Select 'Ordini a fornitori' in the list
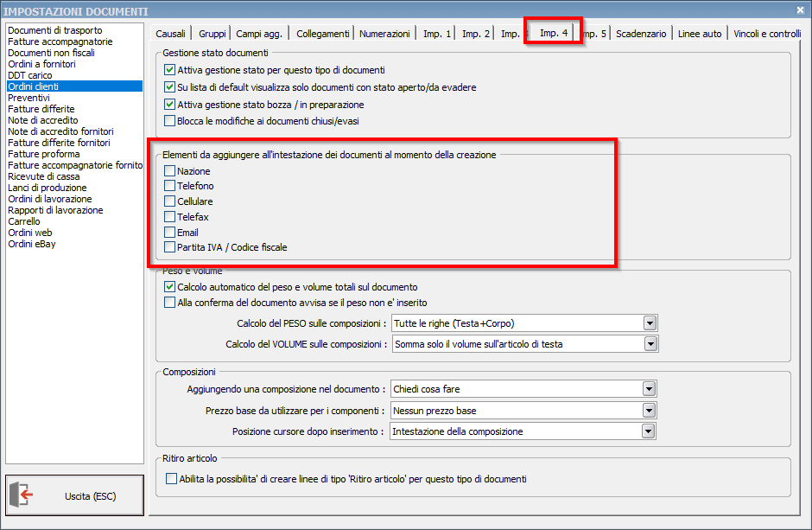This screenshot has width=812, height=530. 74,64
